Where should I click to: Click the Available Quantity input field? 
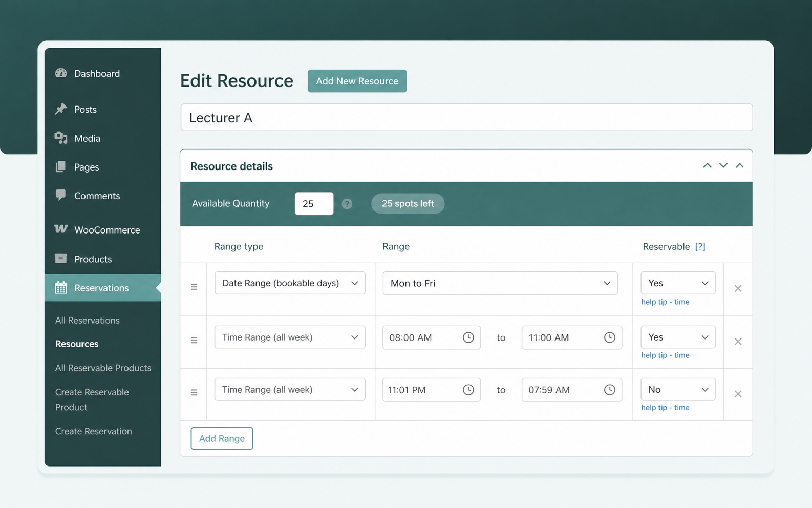click(314, 203)
